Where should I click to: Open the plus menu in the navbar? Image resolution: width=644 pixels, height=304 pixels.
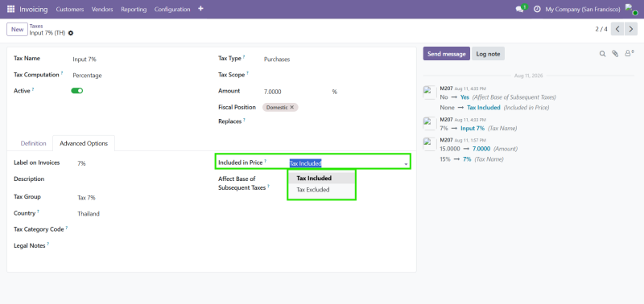coord(200,9)
